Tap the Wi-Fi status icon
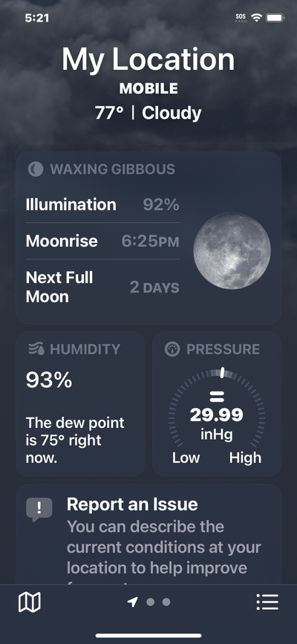297x644 pixels. tap(257, 18)
